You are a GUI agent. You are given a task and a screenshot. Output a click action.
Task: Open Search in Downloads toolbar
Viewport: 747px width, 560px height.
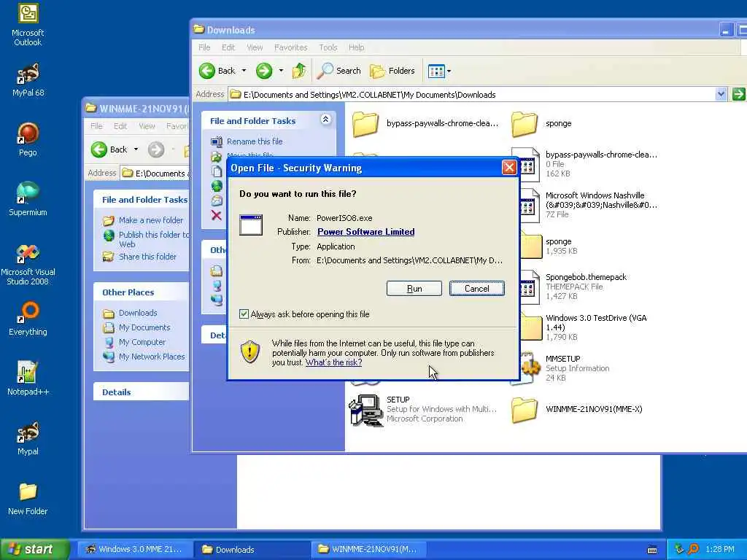[x=338, y=71]
